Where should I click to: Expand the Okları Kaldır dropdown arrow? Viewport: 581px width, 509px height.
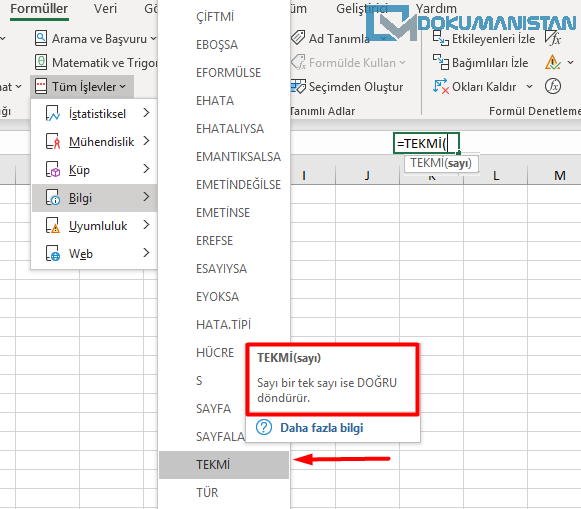tap(529, 87)
